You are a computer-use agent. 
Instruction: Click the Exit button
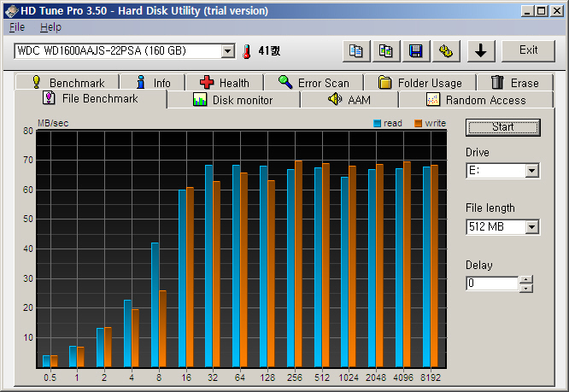pos(528,50)
